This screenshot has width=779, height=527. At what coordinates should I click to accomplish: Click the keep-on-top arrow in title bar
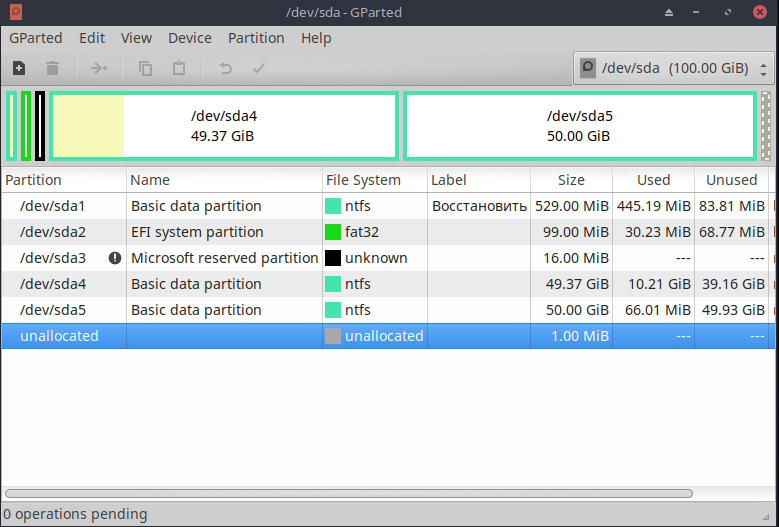point(669,12)
